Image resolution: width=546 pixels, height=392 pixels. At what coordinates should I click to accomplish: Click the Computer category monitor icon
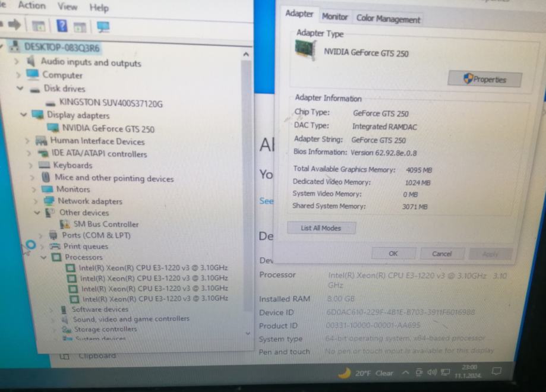[x=33, y=74]
